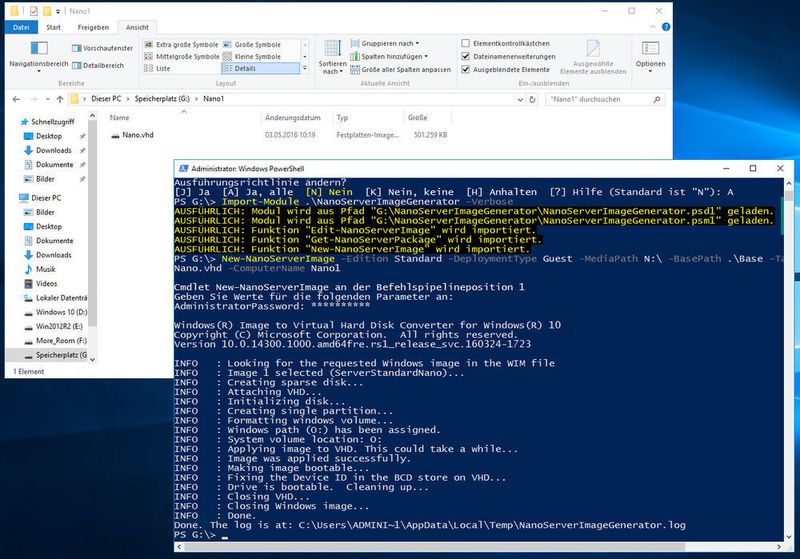
Task: Toggle Ausgeblendete Elemente checkbox
Action: pos(465,69)
